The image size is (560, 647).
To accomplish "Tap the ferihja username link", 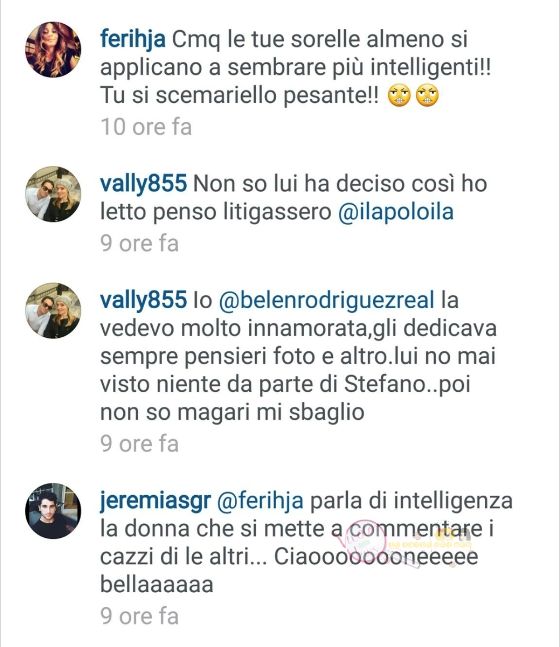I will 132,40.
